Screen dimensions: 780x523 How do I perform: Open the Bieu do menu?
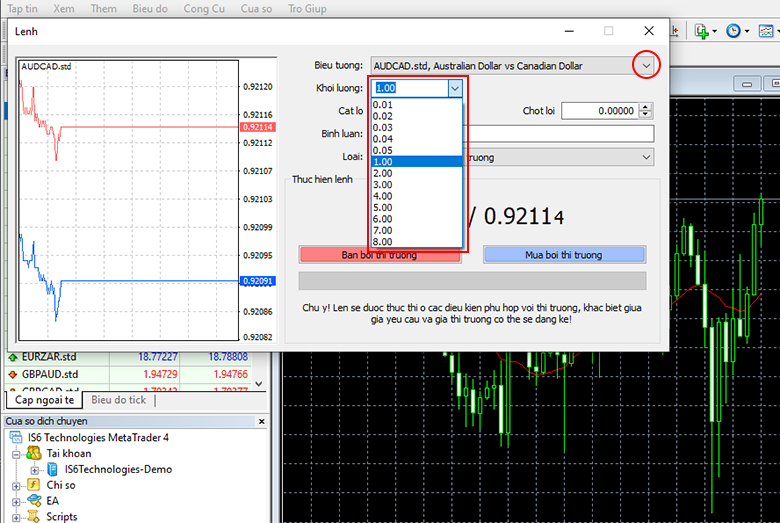pyautogui.click(x=150, y=8)
